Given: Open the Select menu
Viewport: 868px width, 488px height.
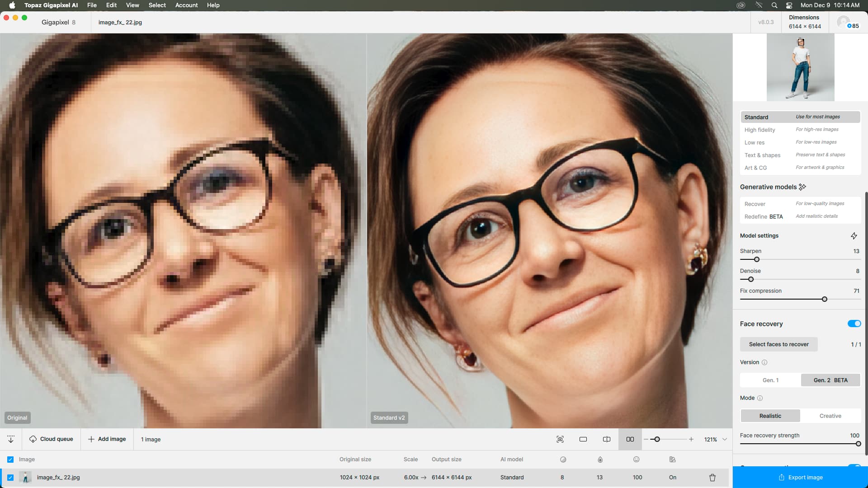Looking at the screenshot, I should click(x=157, y=5).
